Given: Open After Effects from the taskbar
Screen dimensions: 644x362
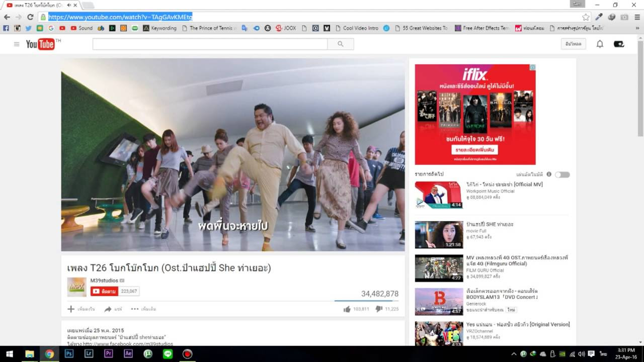Looking at the screenshot, I should click(x=128, y=354).
